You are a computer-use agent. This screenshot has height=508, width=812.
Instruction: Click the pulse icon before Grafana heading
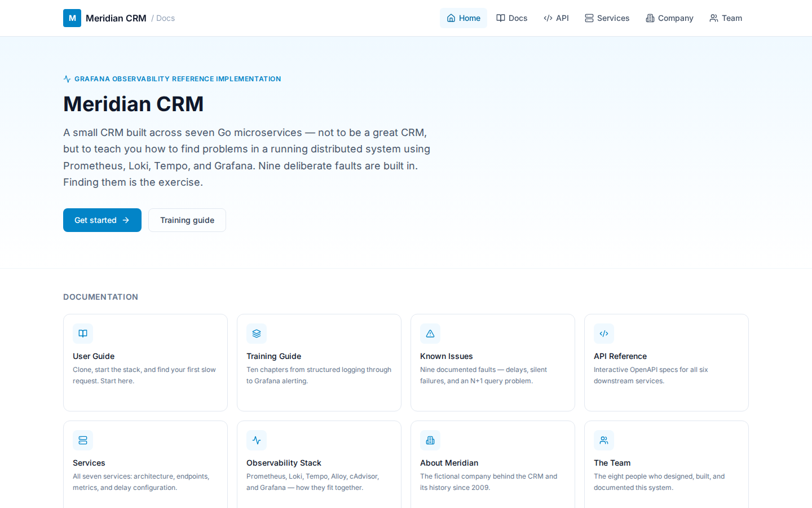67,79
